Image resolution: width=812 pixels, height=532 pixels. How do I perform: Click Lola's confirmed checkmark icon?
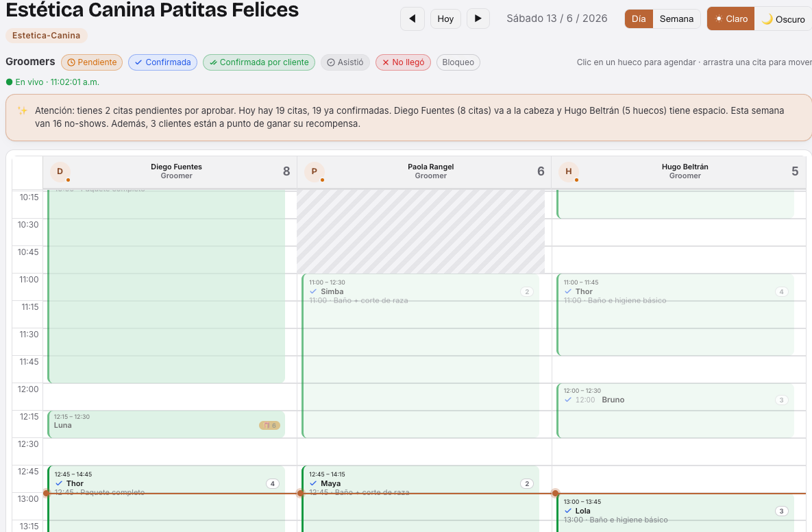click(567, 511)
